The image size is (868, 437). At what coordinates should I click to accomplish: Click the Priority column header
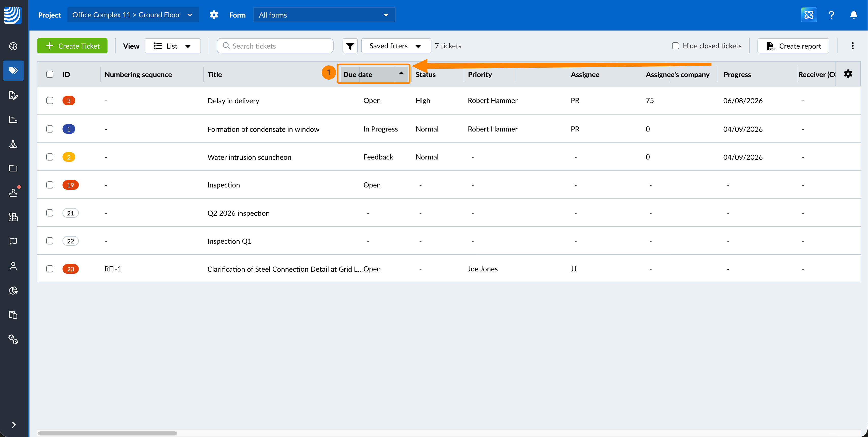(x=480, y=75)
